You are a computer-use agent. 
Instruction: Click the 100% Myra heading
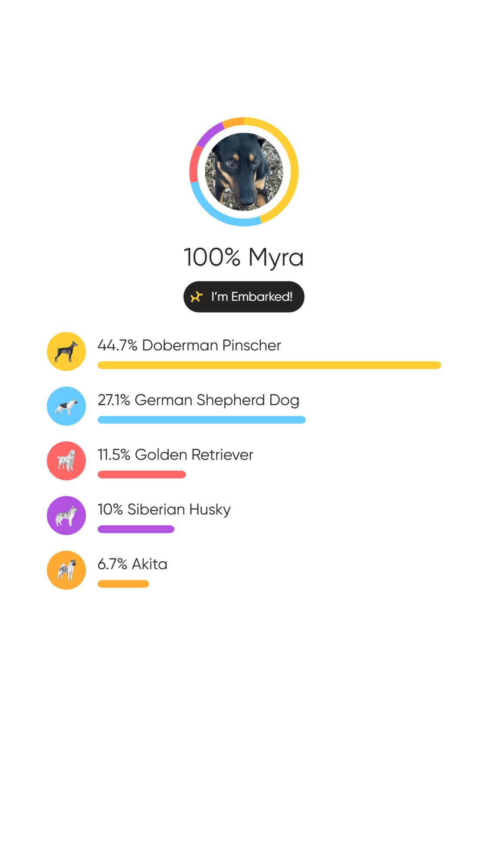pos(244,257)
